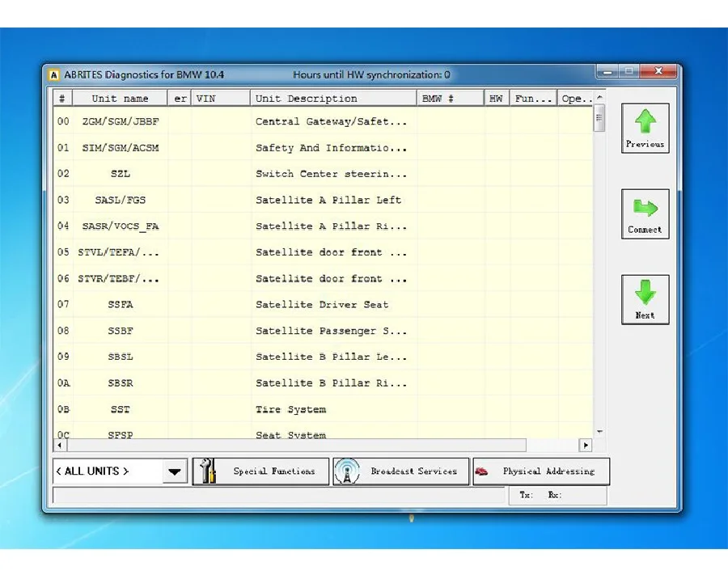Expand the ALL UNITS dropdown arrow
The width and height of the screenshot is (728, 575).
175,471
